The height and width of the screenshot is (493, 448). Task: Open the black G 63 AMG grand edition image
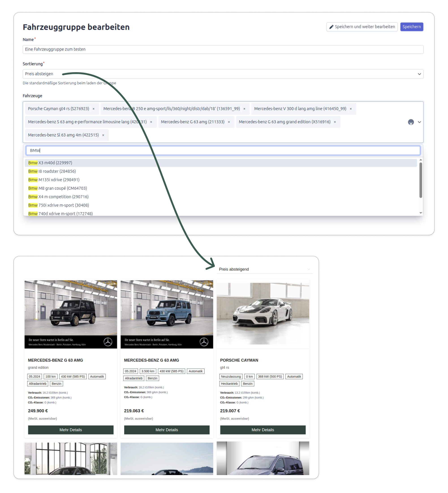click(71, 314)
